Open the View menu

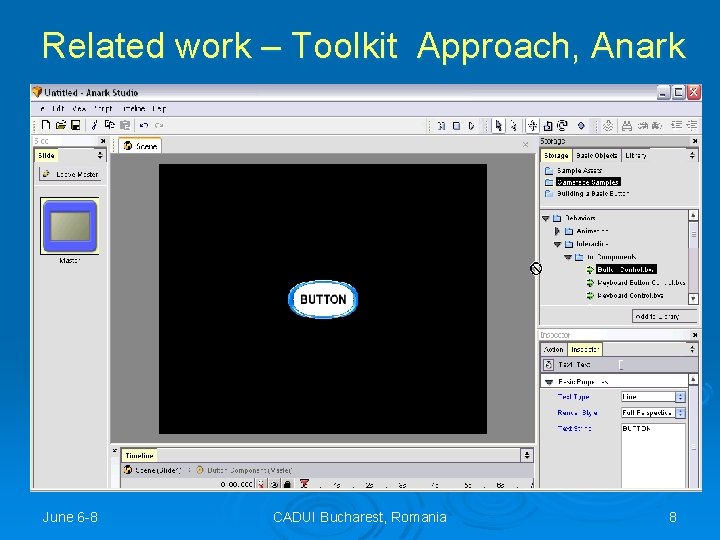(79, 109)
